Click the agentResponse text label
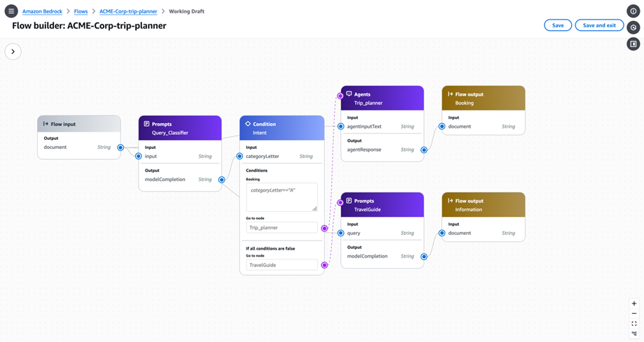Viewport: 644px width, 342px height. (364, 150)
